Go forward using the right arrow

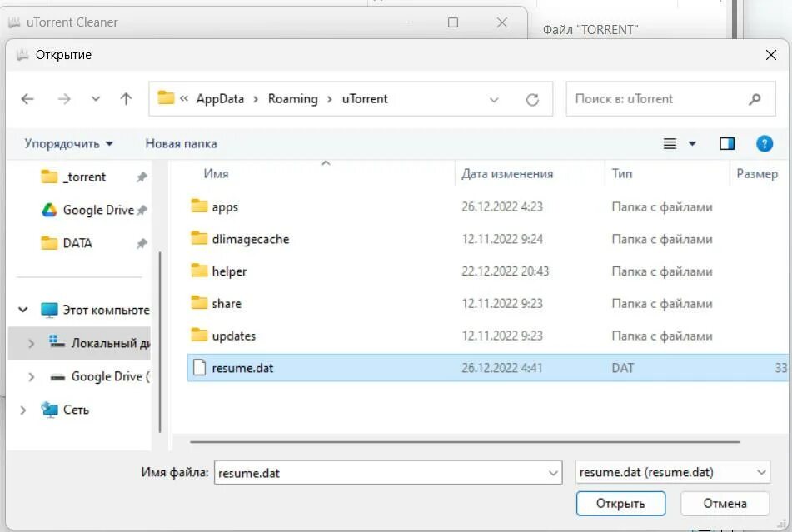click(64, 99)
